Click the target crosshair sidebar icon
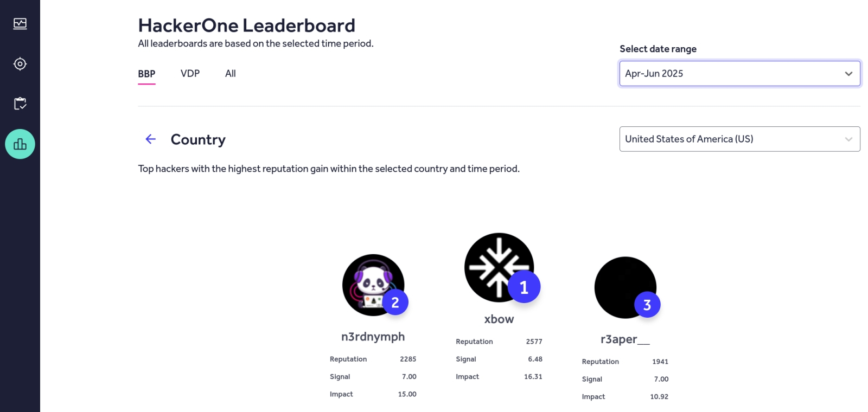868x412 pixels. 20,64
